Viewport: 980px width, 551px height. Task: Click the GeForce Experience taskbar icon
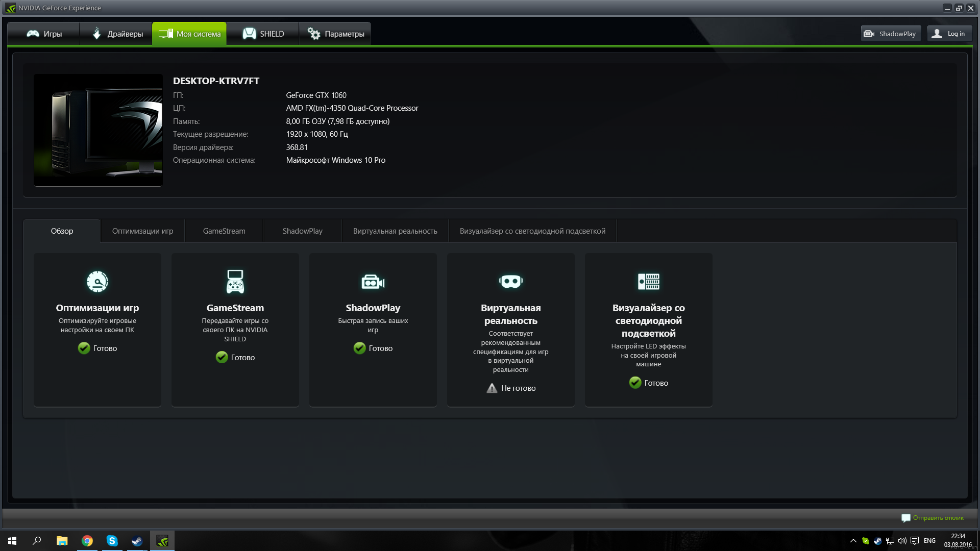click(162, 541)
